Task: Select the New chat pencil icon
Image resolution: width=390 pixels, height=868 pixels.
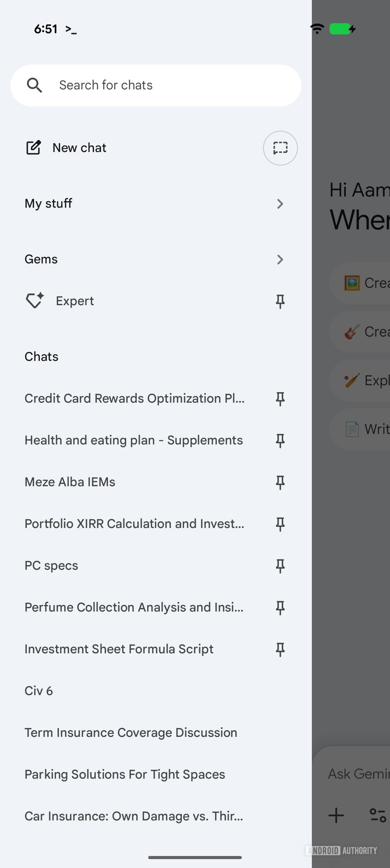Action: pyautogui.click(x=33, y=147)
